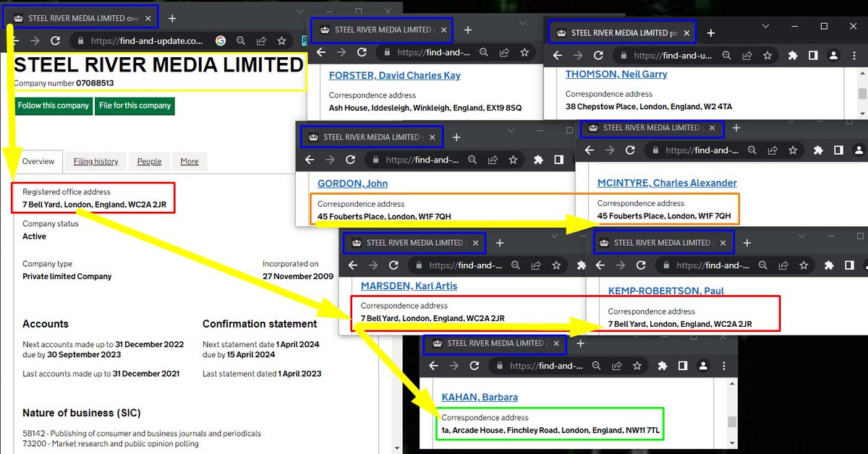Select the Steel River Media tab in KAHAN window
Viewport: 868px width, 454px height.
point(495,343)
